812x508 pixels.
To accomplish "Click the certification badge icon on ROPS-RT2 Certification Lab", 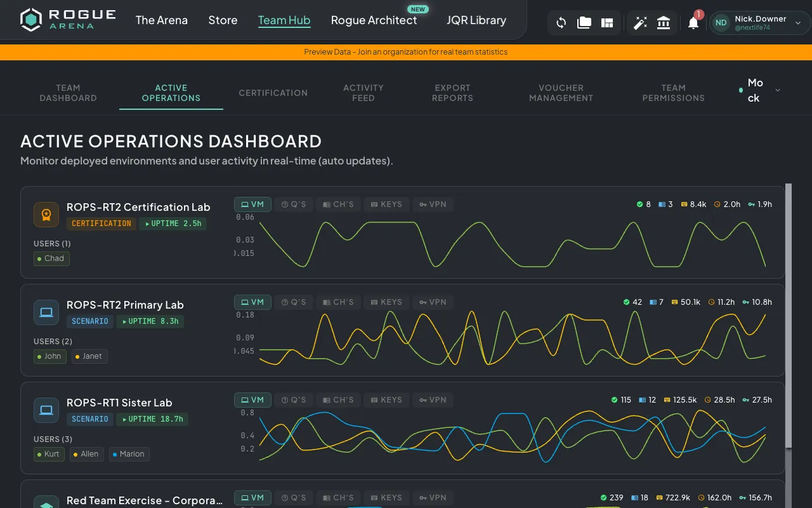I will click(x=46, y=215).
